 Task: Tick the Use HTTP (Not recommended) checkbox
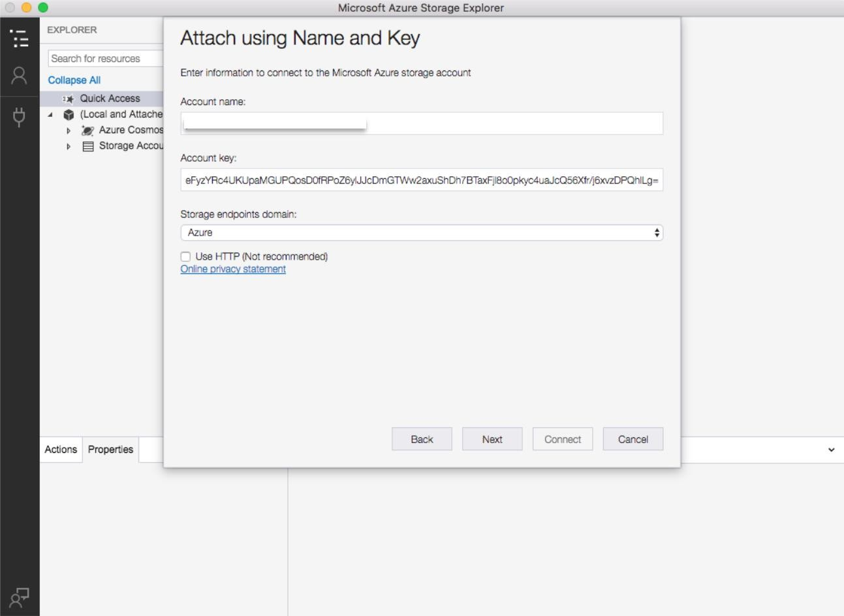185,256
